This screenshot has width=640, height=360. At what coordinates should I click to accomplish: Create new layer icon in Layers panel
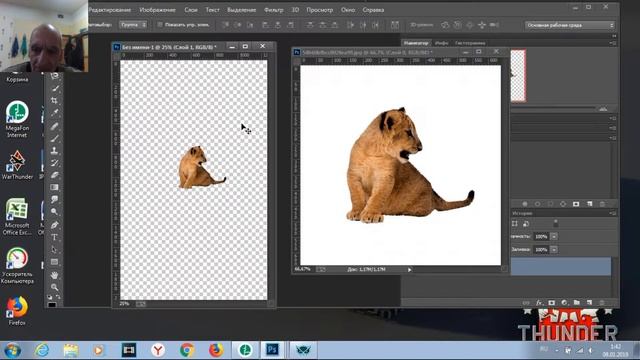click(589, 303)
